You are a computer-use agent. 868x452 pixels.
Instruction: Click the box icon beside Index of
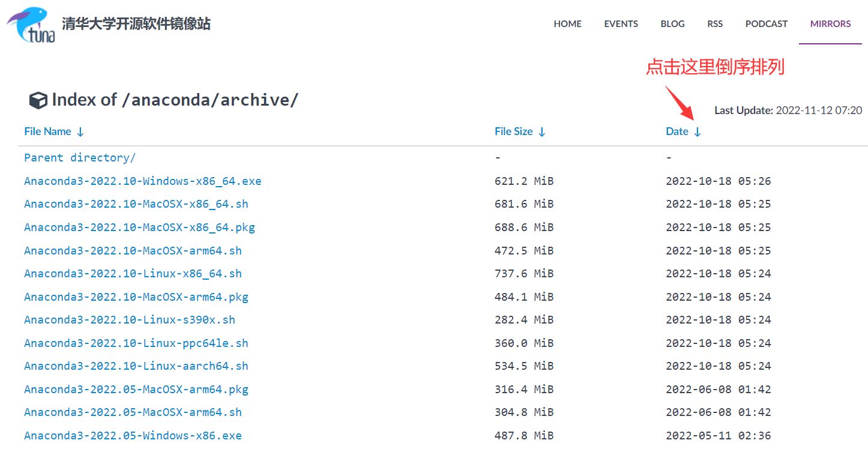pos(38,101)
